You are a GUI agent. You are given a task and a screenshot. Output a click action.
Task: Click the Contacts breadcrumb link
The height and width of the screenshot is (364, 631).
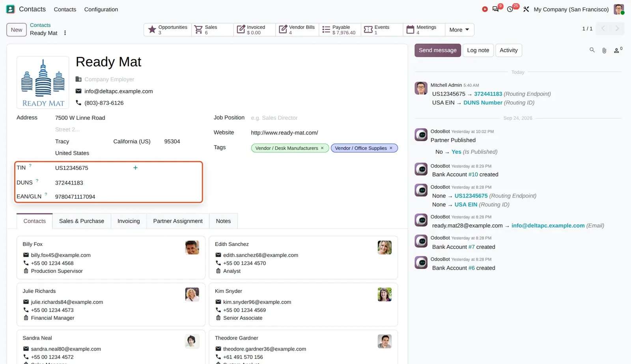tap(40, 25)
